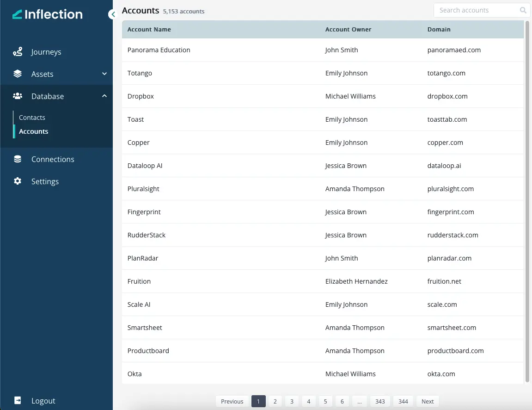This screenshot has width=532, height=410.
Task: Go to page 4
Action: pyautogui.click(x=308, y=402)
